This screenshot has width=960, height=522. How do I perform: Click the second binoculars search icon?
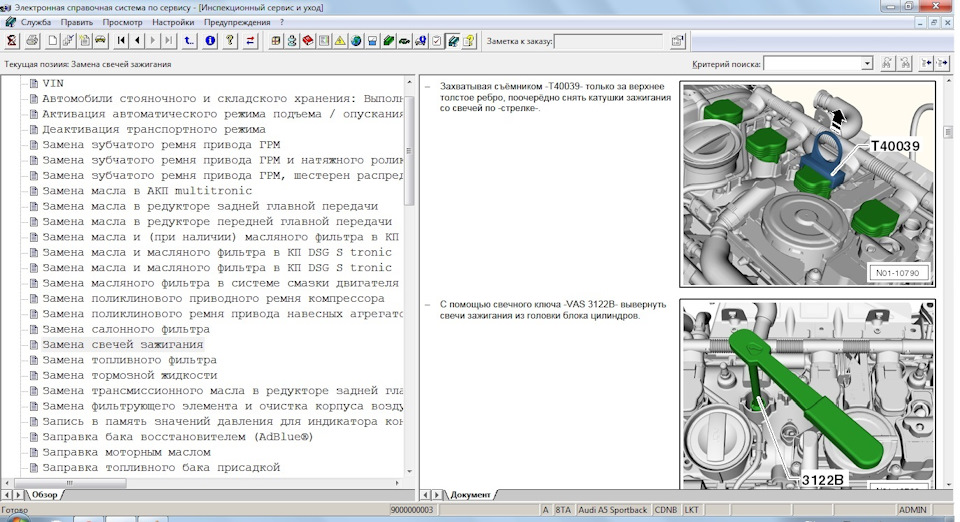point(906,63)
